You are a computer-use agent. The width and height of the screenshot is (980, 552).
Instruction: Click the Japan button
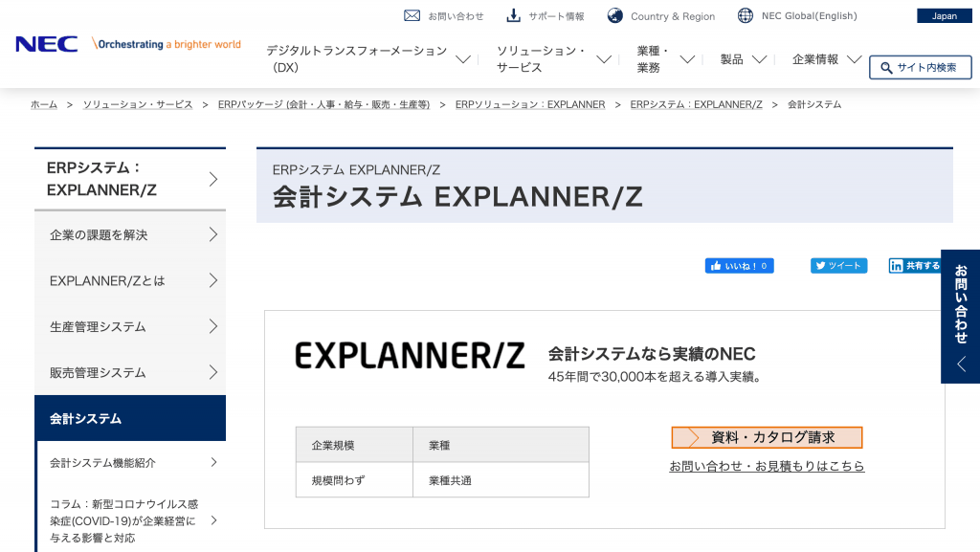click(945, 15)
